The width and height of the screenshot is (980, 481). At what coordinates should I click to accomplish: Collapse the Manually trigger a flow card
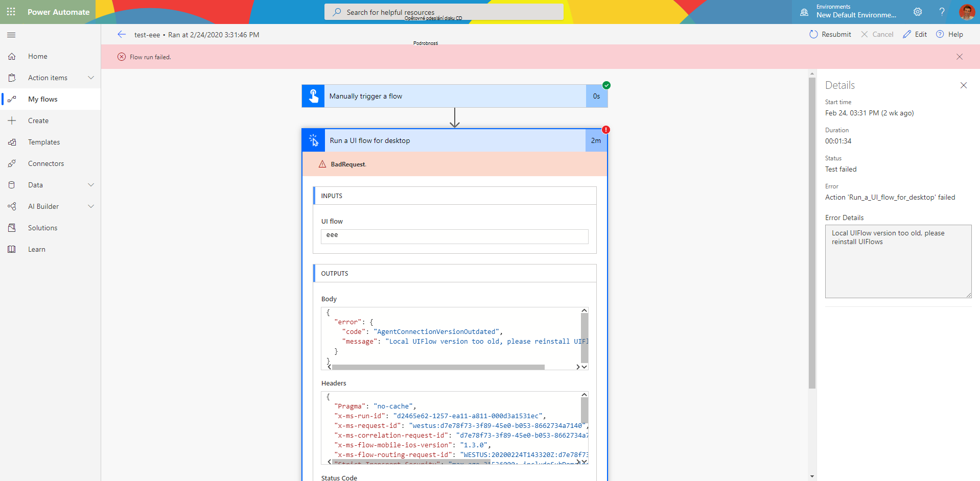[x=455, y=96]
